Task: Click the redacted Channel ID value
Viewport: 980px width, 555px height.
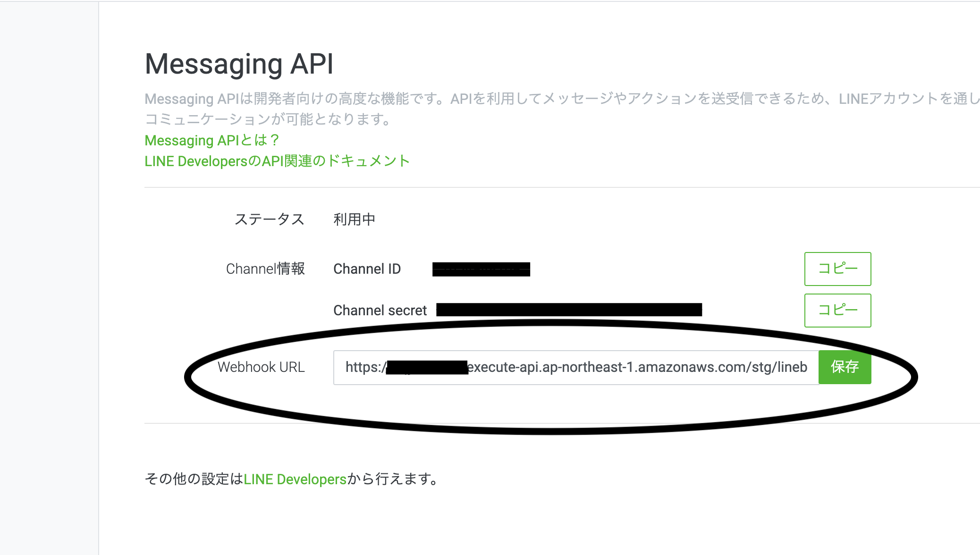Action: click(x=482, y=270)
